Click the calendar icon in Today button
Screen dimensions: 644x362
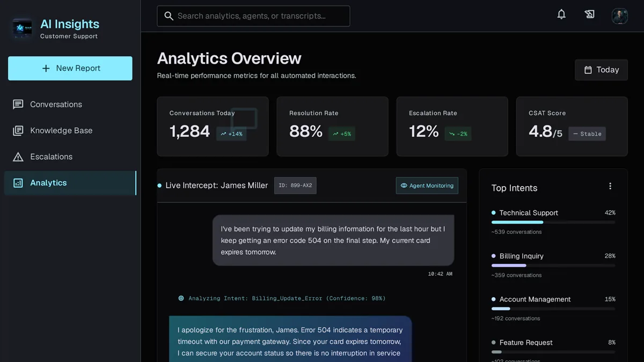click(588, 70)
